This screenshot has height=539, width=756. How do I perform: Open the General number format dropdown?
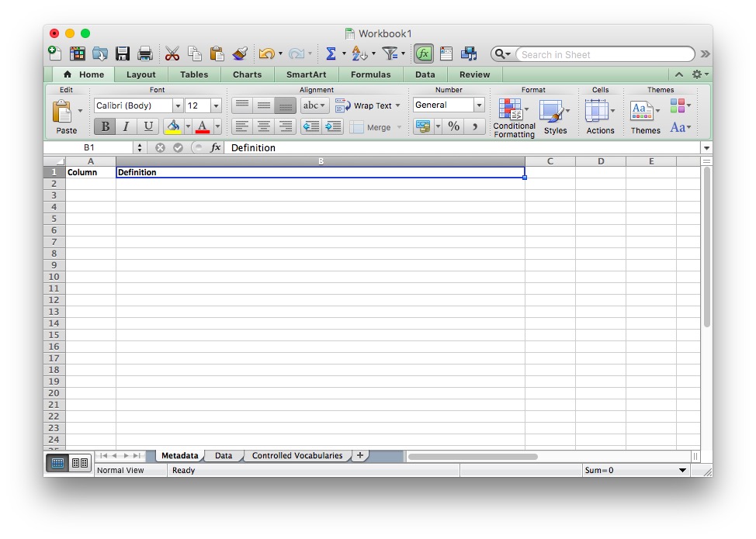coord(479,105)
